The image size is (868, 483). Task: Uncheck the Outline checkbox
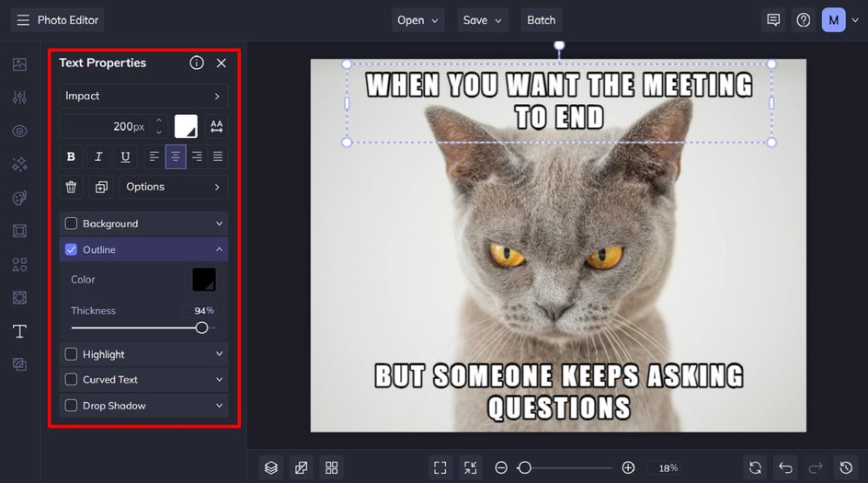point(71,250)
